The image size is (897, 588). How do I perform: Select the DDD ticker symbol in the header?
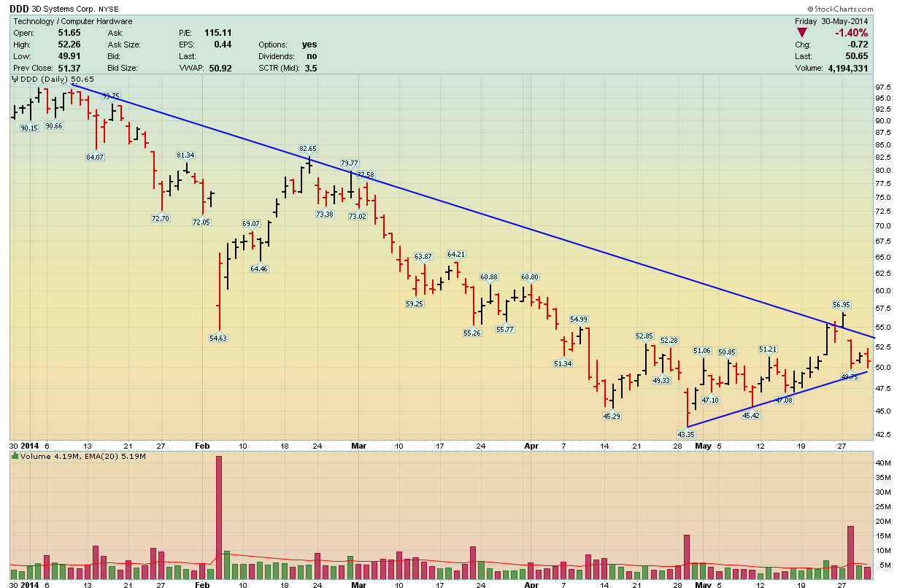20,9
